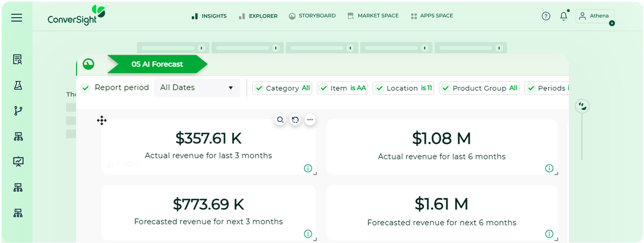Open the Market Space tab

click(373, 16)
